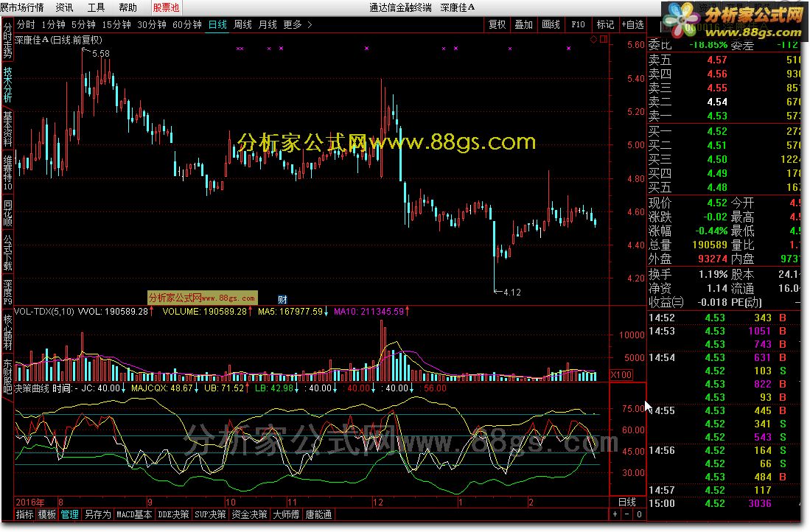810x532 pixels.
Task: Open 公式下载 side tab
Action: (7, 253)
